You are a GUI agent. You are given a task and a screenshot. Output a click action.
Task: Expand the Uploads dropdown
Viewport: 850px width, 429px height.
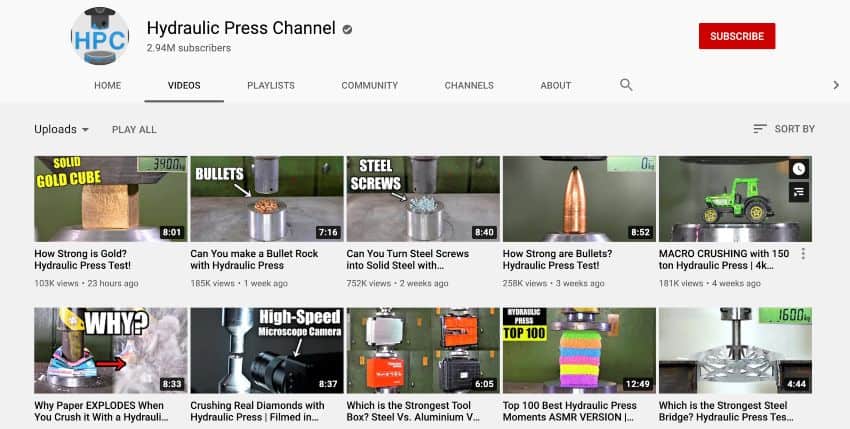point(61,129)
